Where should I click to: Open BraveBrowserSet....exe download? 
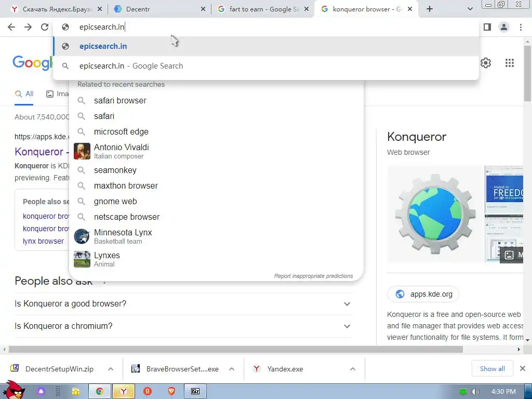coord(176,369)
